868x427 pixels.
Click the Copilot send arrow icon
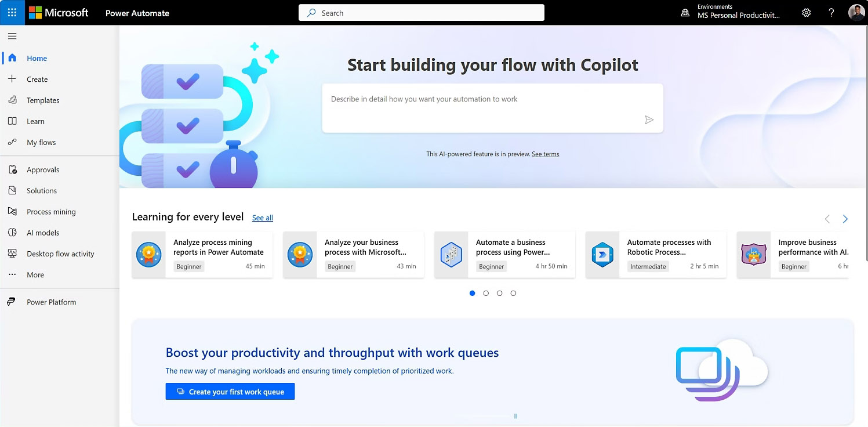coord(649,120)
